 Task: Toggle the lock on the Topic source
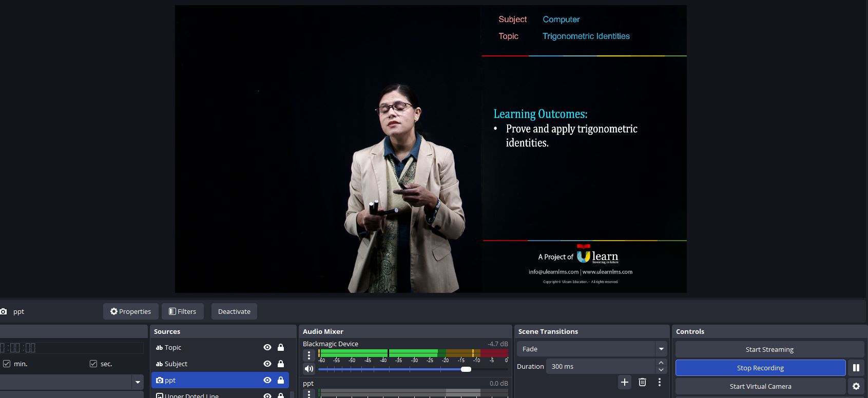281,347
